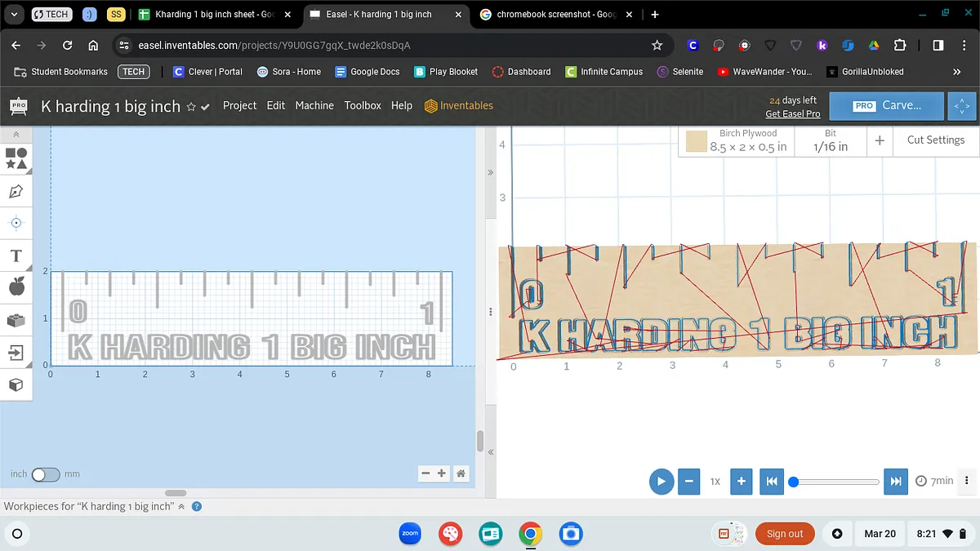Open the Edit menu
Viewport: 980px width, 551px height.
[x=276, y=105]
